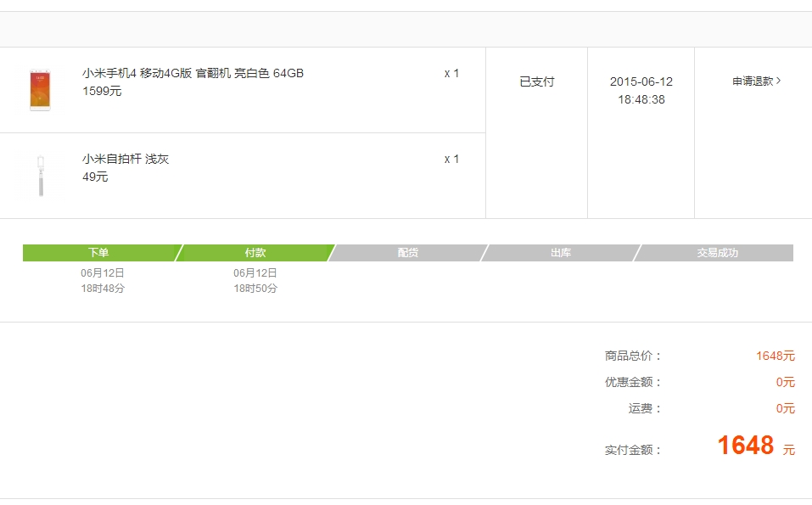Click the 申请退款 refund link
Viewport: 812px width, 505px height.
pos(753,81)
